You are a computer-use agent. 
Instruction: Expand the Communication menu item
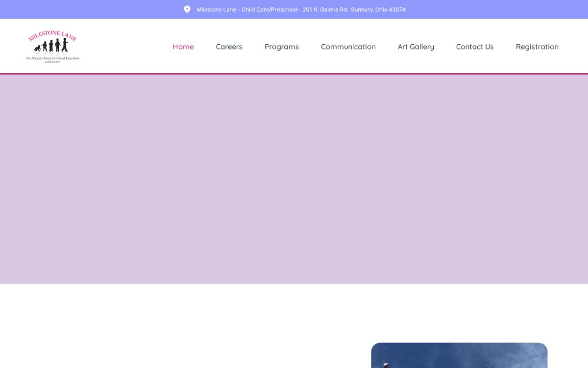click(x=348, y=47)
